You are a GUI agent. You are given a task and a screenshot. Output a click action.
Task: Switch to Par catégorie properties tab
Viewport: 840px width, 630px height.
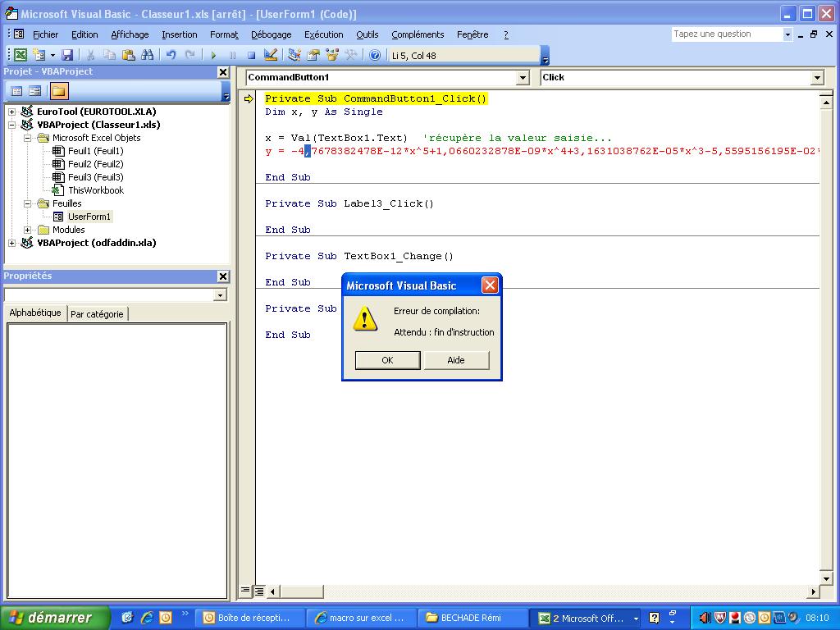[97, 314]
